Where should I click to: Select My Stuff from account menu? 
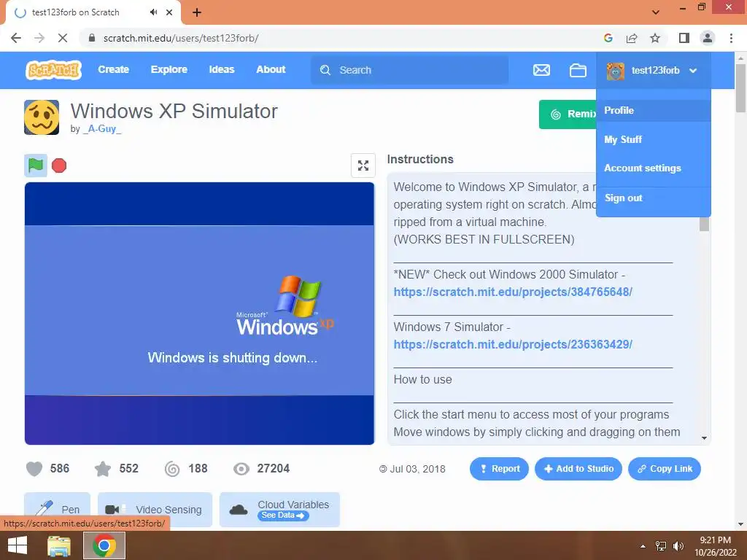click(x=653, y=139)
